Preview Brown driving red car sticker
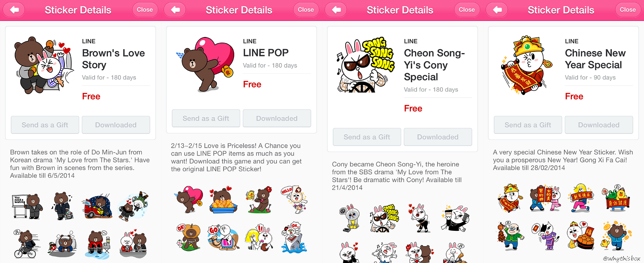The width and height of the screenshot is (644, 263). pyautogui.click(x=97, y=206)
